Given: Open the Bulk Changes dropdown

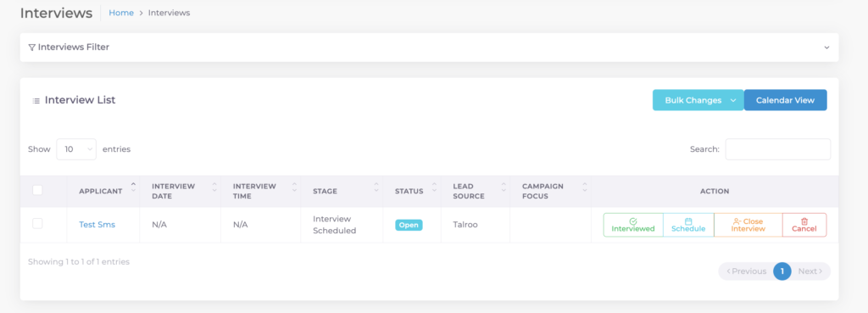Looking at the screenshot, I should pos(698,100).
